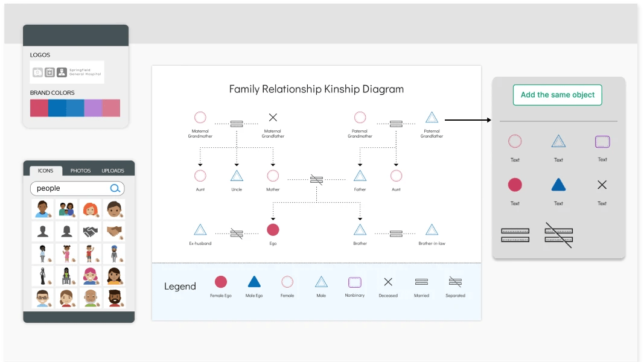
Task: Click the Springfield doctor avatar logo icon
Action: 61,72
